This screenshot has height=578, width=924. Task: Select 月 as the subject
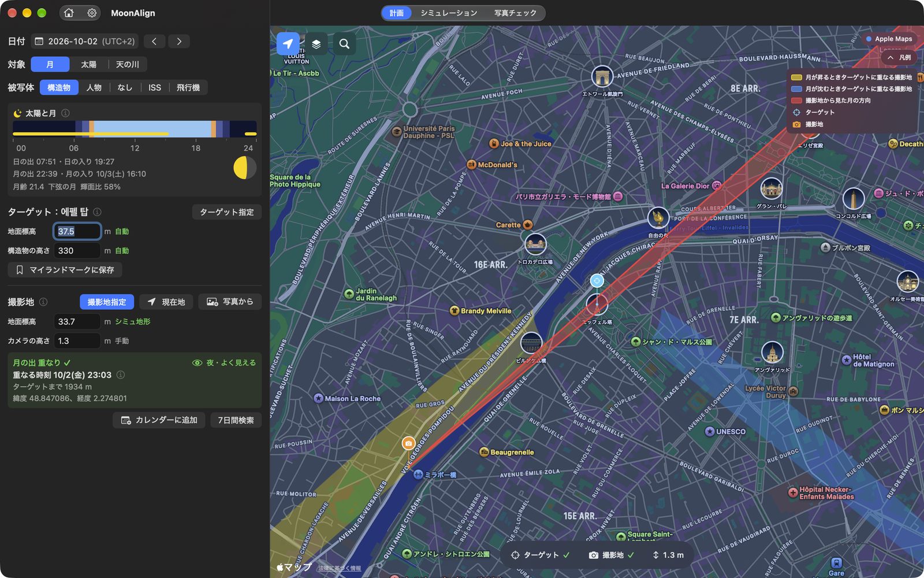50,64
